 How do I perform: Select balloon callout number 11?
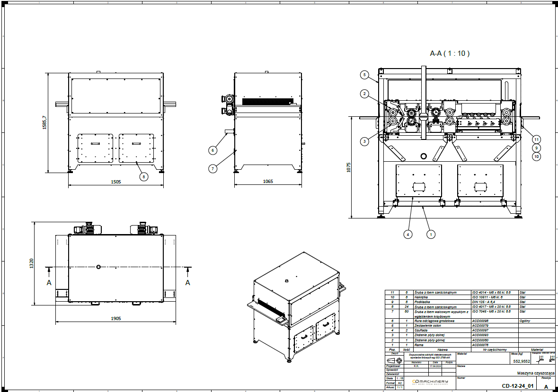tap(536, 139)
